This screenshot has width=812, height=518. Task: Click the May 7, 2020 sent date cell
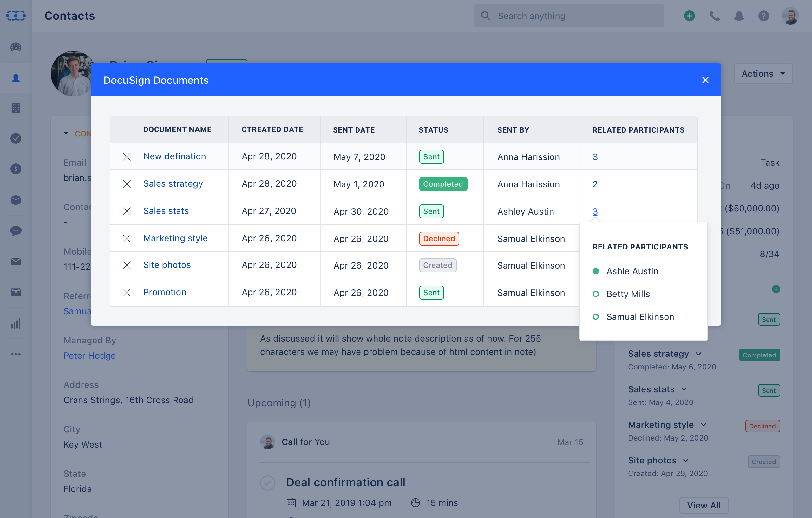pyautogui.click(x=359, y=157)
